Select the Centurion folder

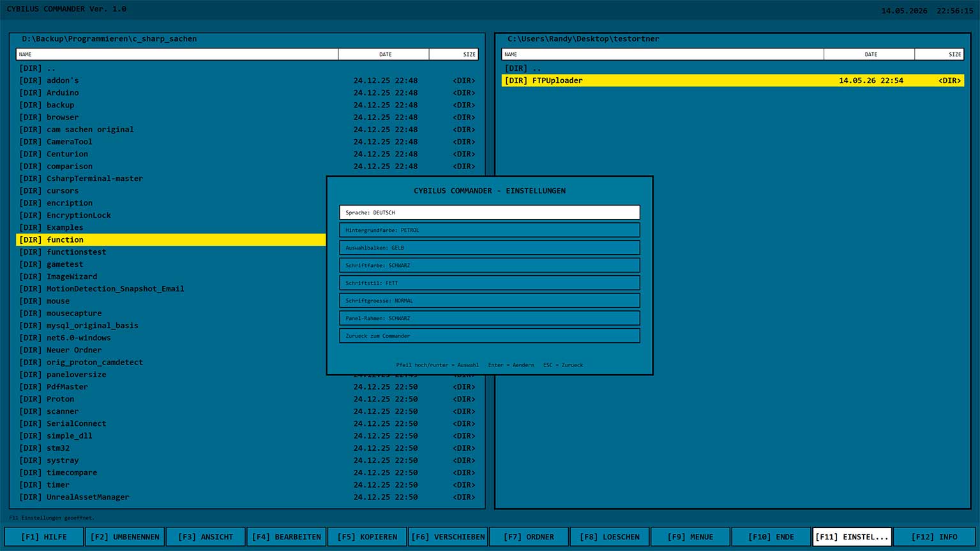[247, 154]
